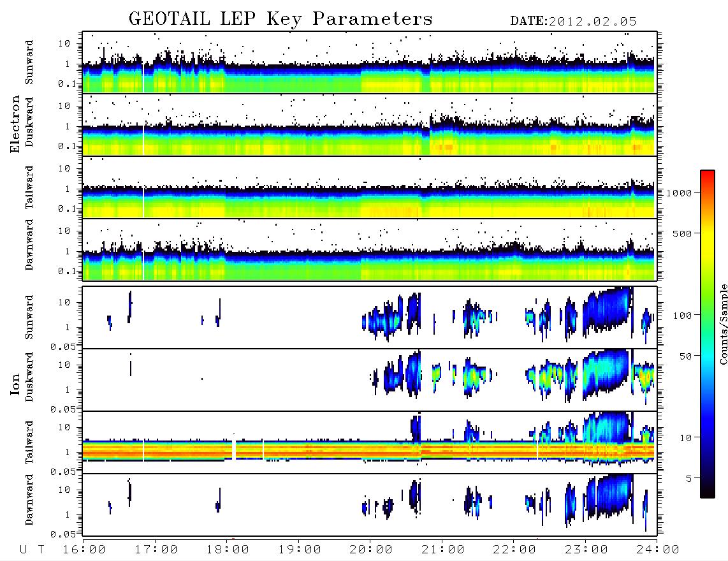Select the "21:00" time tick label
This screenshot has height=561, width=728.
(x=443, y=550)
